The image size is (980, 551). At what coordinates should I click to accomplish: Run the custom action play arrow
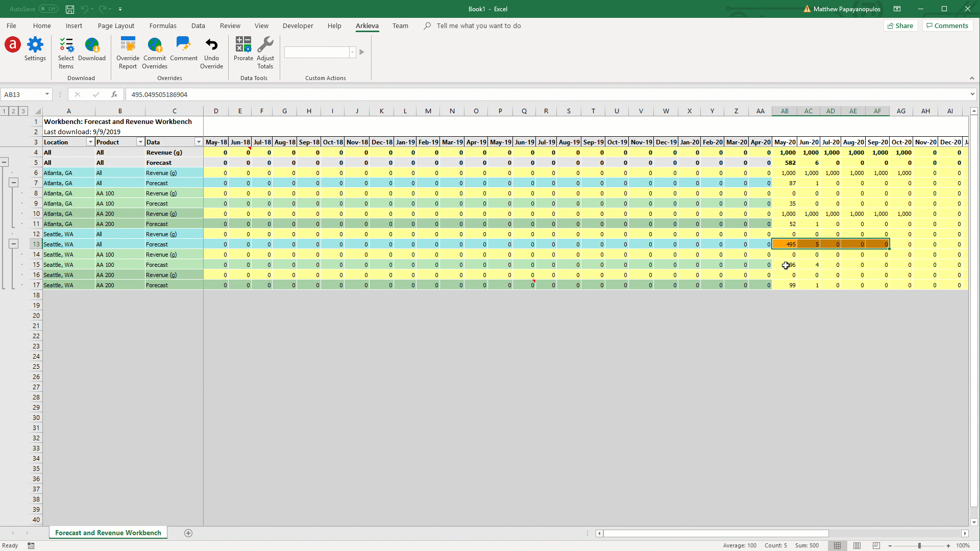(x=362, y=52)
